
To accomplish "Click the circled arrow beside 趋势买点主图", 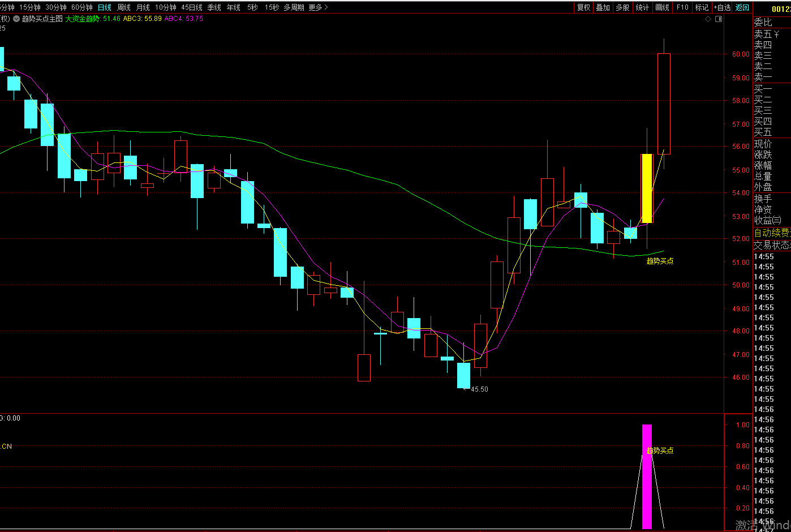I will (16, 19).
